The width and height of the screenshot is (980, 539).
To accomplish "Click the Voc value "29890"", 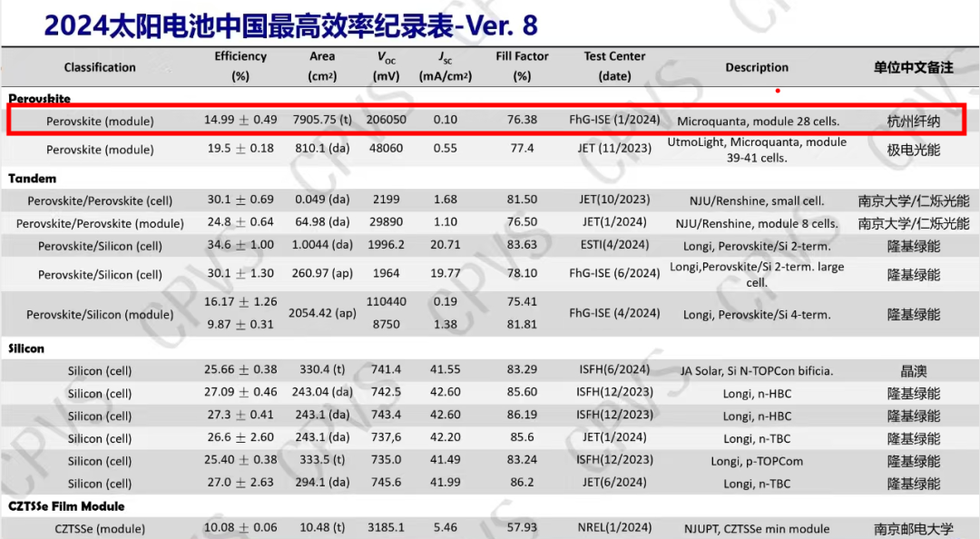I will click(x=387, y=222).
